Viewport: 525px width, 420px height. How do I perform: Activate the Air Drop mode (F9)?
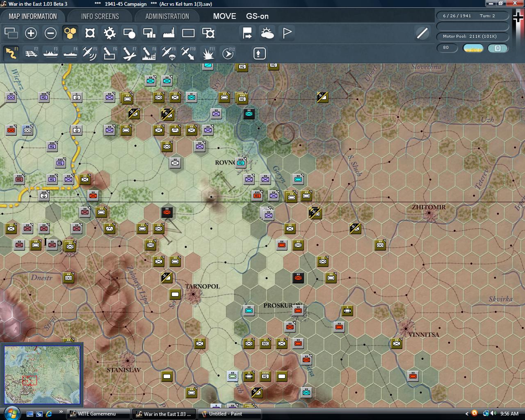point(168,53)
